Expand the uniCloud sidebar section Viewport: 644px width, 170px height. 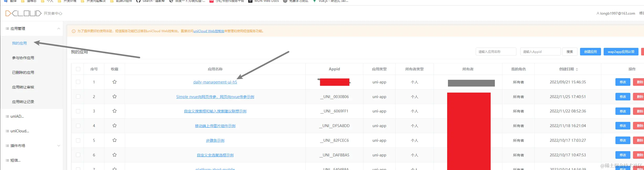(20, 131)
